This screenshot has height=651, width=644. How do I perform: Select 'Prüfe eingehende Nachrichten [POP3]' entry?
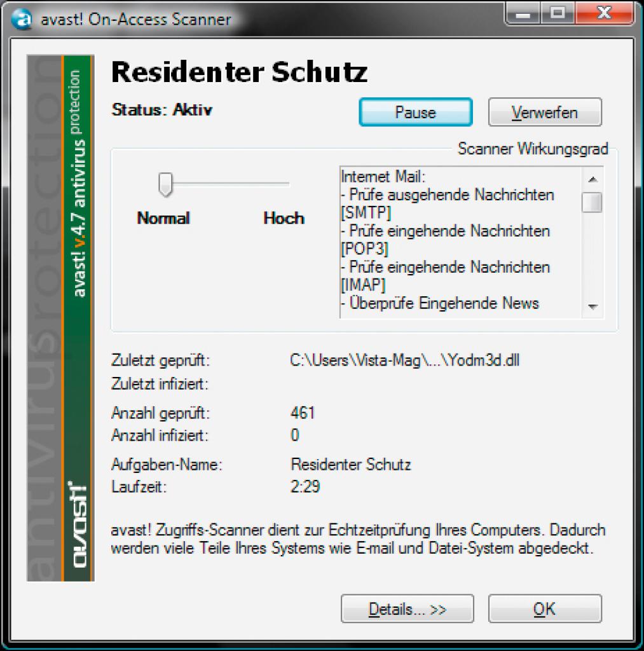point(446,240)
